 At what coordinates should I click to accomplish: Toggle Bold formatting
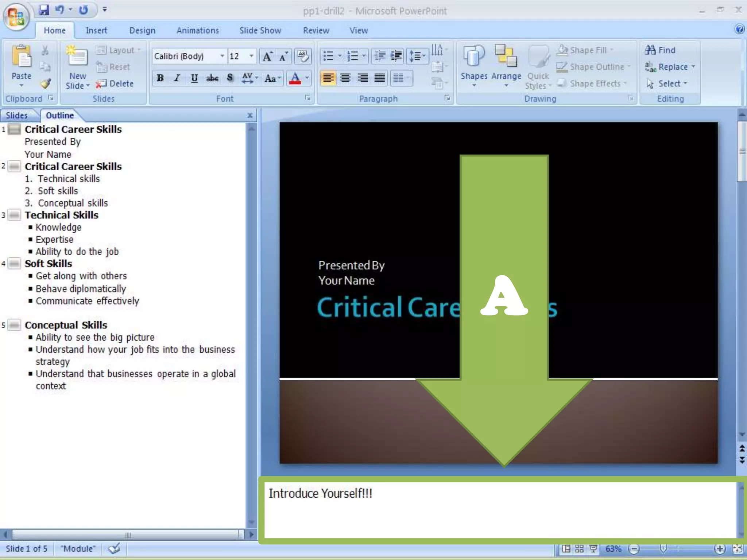[160, 78]
